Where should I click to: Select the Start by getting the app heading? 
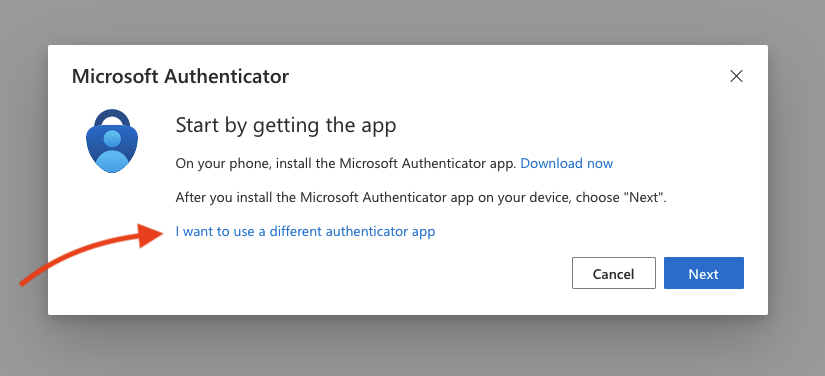(x=286, y=126)
